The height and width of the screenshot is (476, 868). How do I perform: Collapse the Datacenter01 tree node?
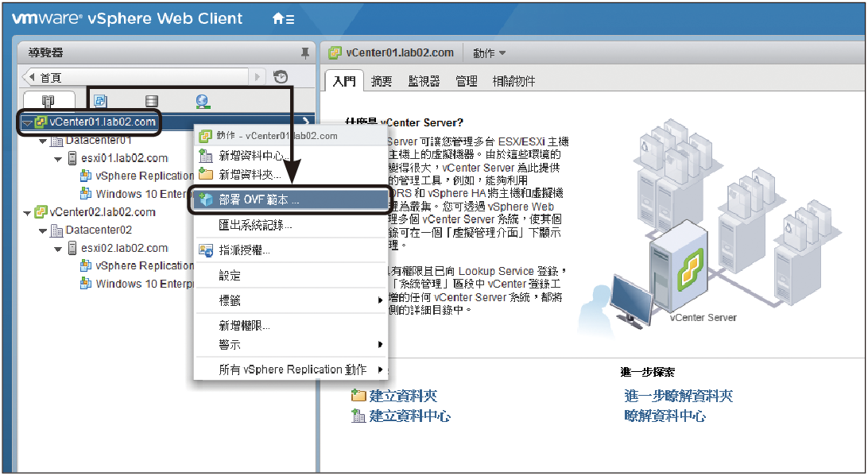point(43,141)
